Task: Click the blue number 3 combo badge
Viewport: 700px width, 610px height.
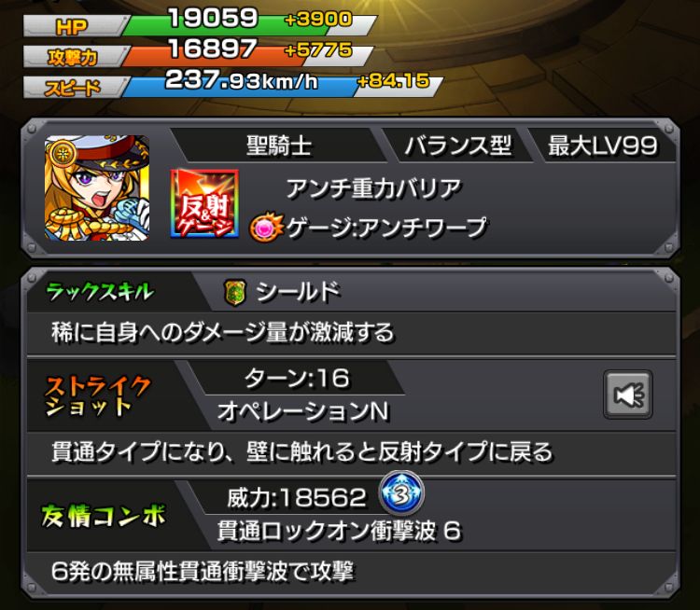Action: click(x=401, y=494)
